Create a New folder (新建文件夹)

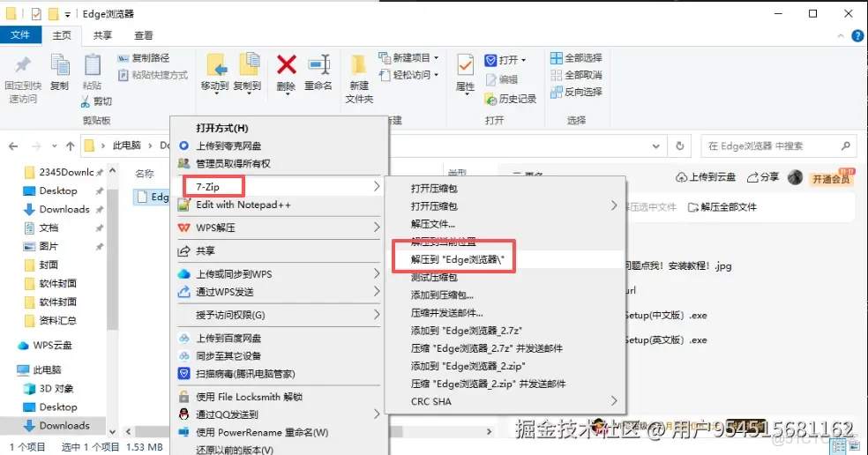[x=359, y=79]
